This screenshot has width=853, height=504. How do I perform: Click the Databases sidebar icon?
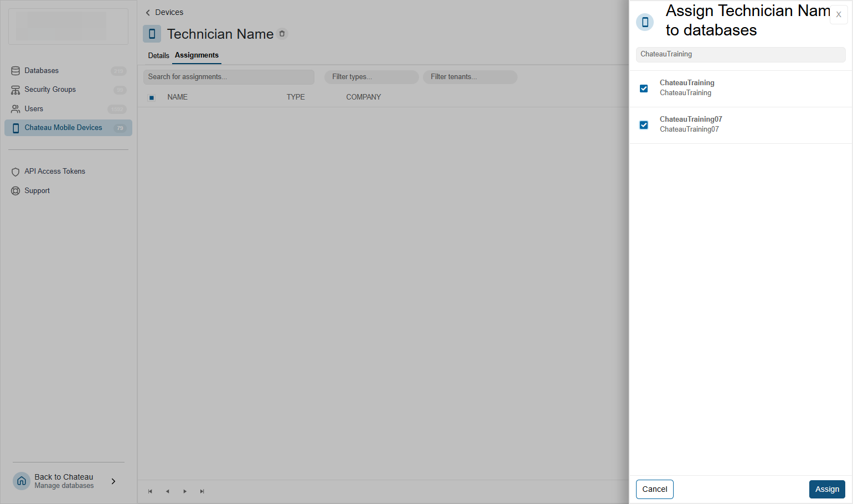(x=15, y=71)
